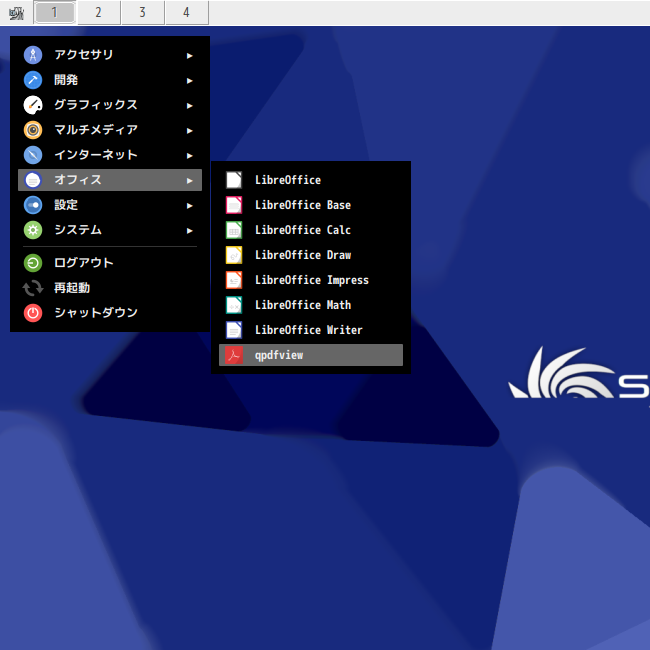The image size is (650, 650).
Task: Click the 再起動 arrows icon
Action: point(33,288)
